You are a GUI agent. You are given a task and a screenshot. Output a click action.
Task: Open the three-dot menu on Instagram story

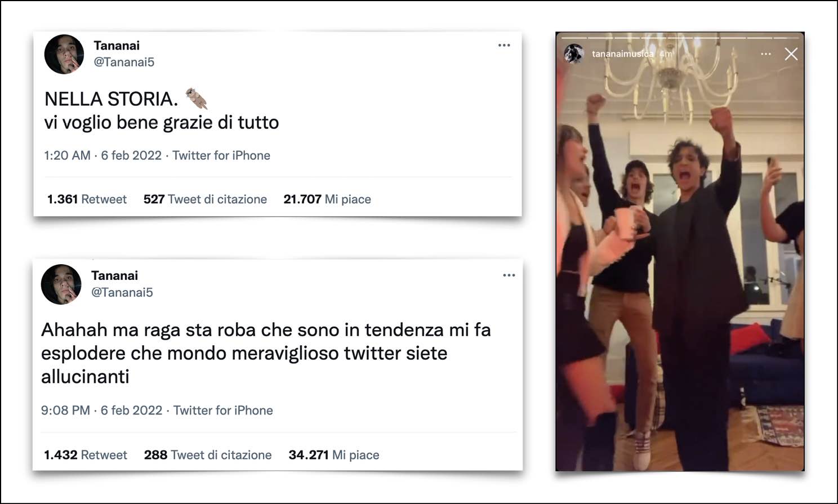coord(766,54)
